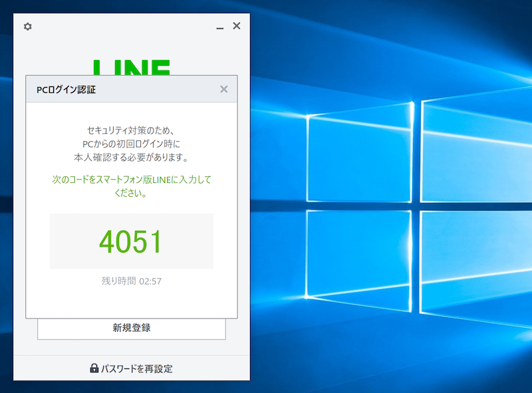Click the PCログイン認証 dialog title

pyautogui.click(x=66, y=89)
